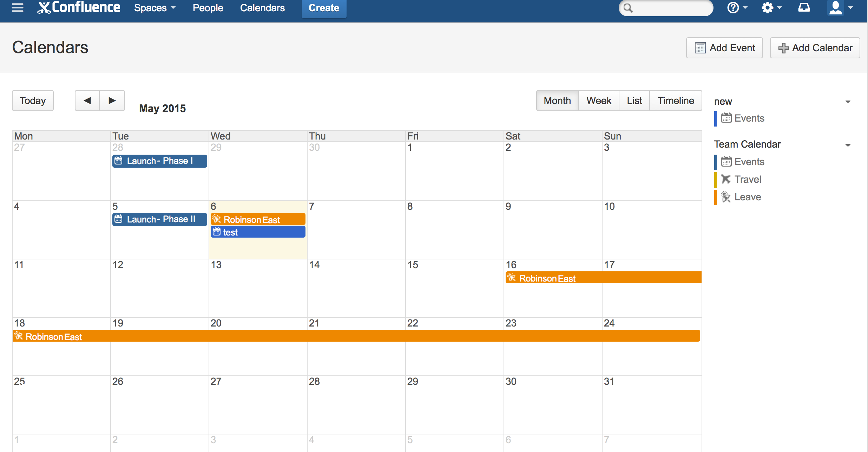This screenshot has height=452, width=868.
Task: Select the Robinson East event on May 18
Action: 53,337
